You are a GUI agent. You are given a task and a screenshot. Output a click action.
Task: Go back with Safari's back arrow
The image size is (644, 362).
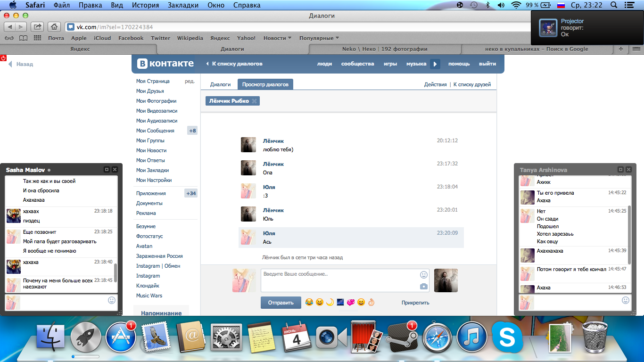pyautogui.click(x=10, y=27)
